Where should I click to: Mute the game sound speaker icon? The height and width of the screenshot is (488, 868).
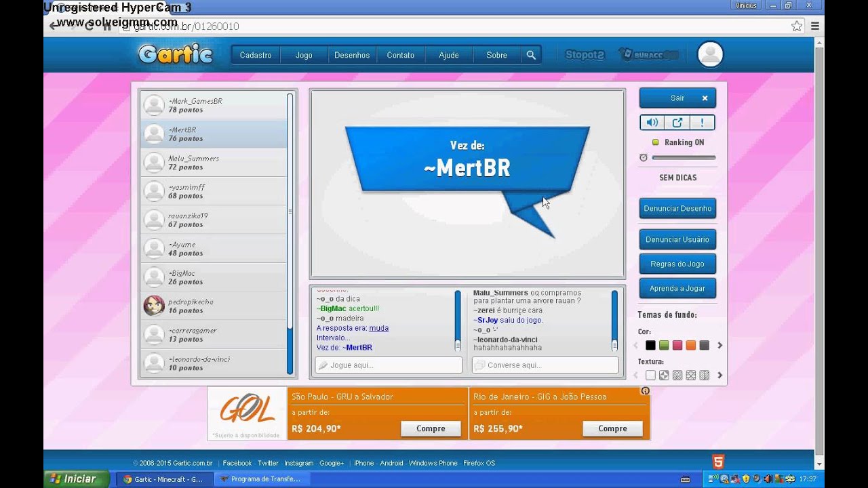(652, 123)
